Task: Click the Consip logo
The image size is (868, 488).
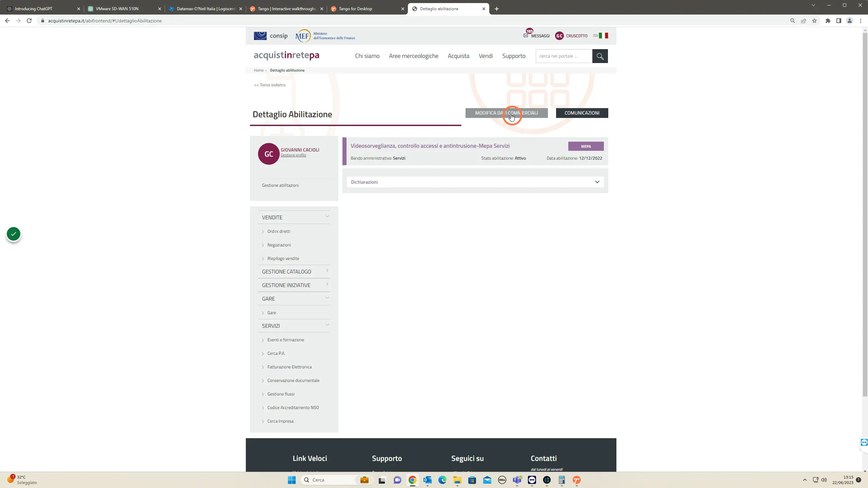Action: tap(271, 36)
